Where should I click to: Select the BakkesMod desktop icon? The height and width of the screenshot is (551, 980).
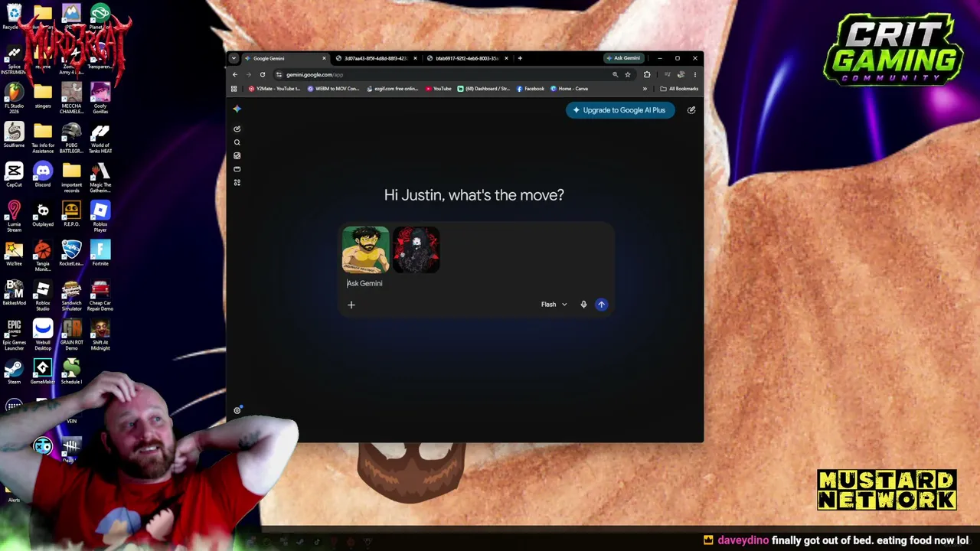14,293
